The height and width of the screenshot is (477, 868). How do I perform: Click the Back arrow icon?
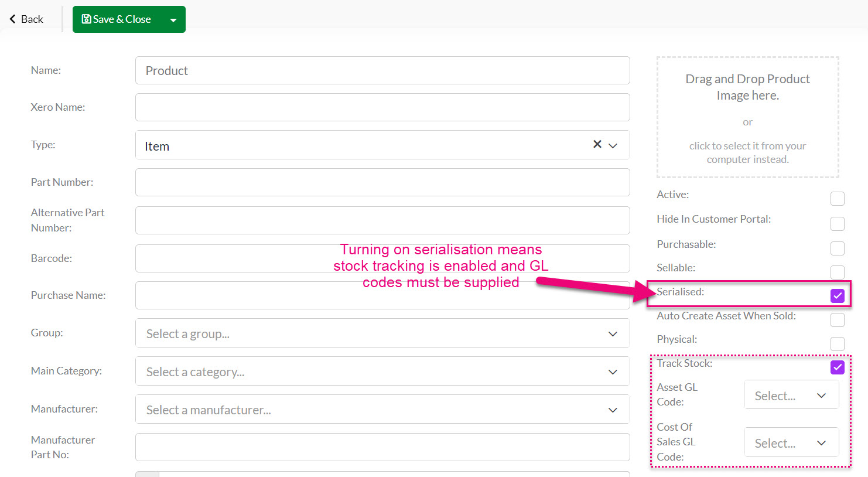click(12, 19)
